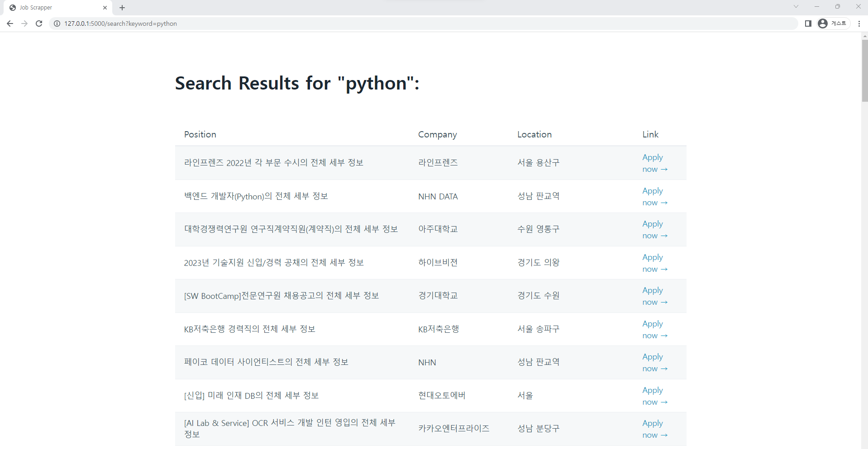The image size is (868, 449).
Task: Click the vertical scrollbar thumb
Action: (864, 71)
